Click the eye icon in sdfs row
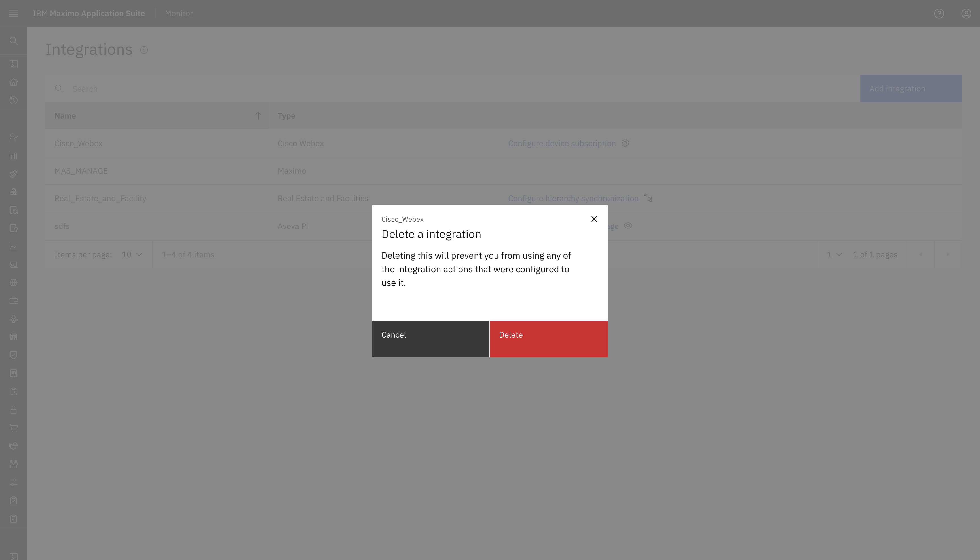This screenshot has width=980, height=560. point(628,226)
